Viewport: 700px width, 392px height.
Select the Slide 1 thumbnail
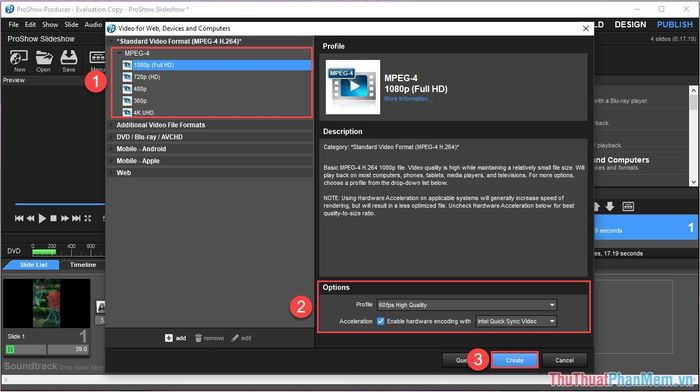coord(46,304)
